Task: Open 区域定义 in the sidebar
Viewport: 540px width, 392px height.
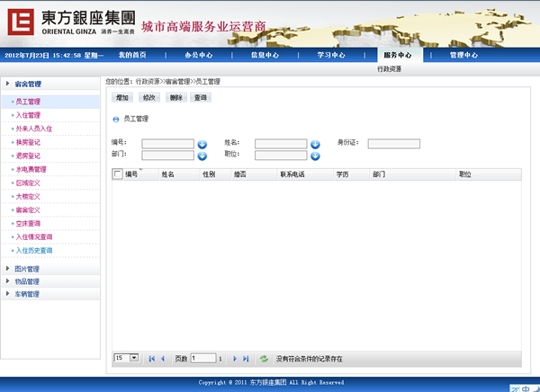Action: pos(28,183)
